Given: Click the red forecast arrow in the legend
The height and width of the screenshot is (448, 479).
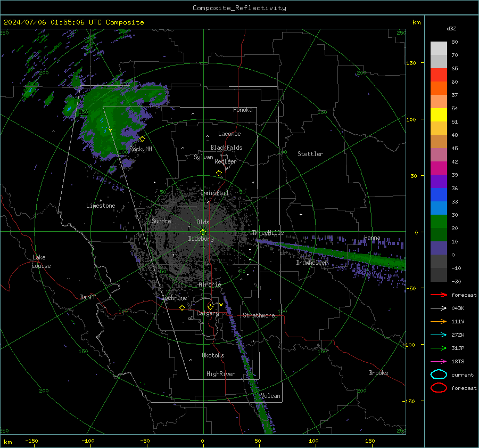Looking at the screenshot, I should [x=439, y=295].
